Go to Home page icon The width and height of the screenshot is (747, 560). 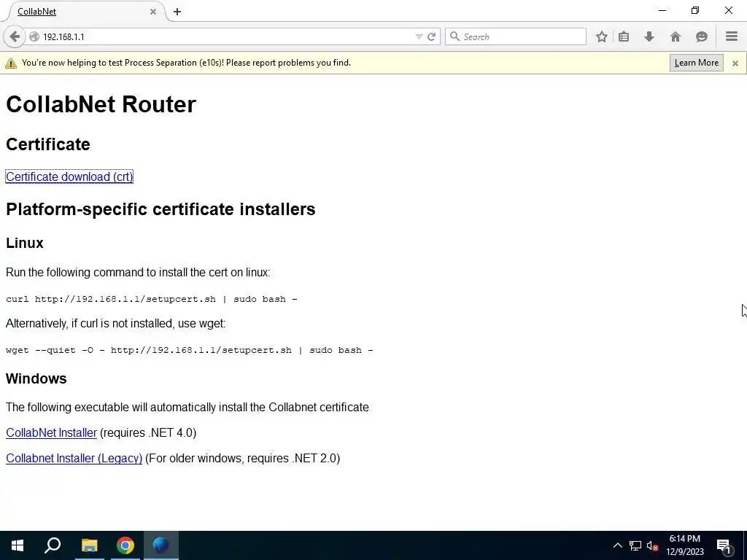[675, 36]
